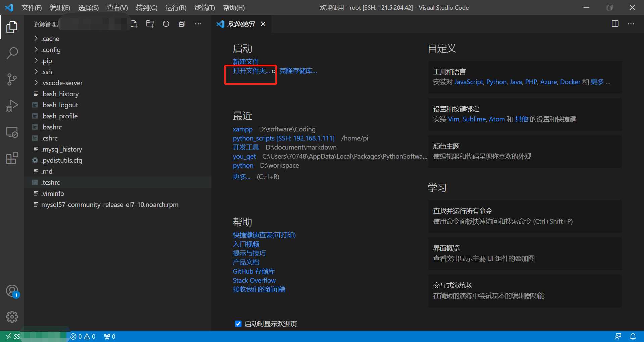Screen dimensions: 644x342
Task: Select the .tcshrc file
Action: pyautogui.click(x=117, y=182)
